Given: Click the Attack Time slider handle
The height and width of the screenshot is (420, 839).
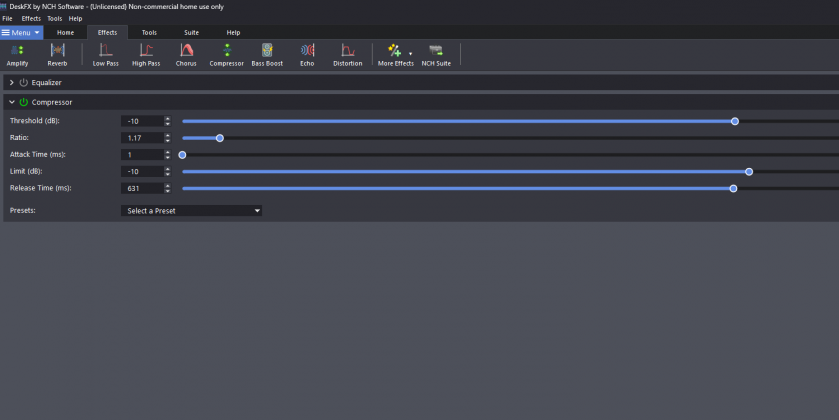Looking at the screenshot, I should [182, 155].
